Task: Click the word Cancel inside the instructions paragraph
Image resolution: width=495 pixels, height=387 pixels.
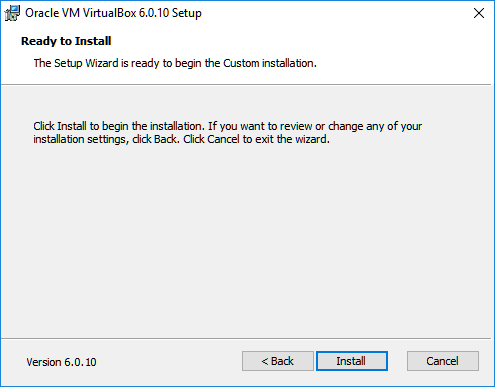Action: pyautogui.click(x=223, y=139)
